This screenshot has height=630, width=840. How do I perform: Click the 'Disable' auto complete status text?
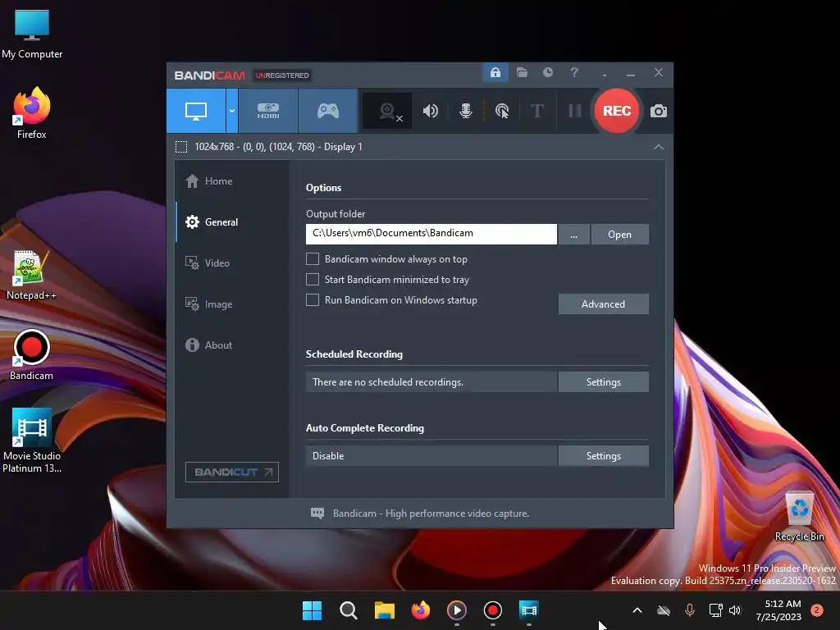pos(328,456)
